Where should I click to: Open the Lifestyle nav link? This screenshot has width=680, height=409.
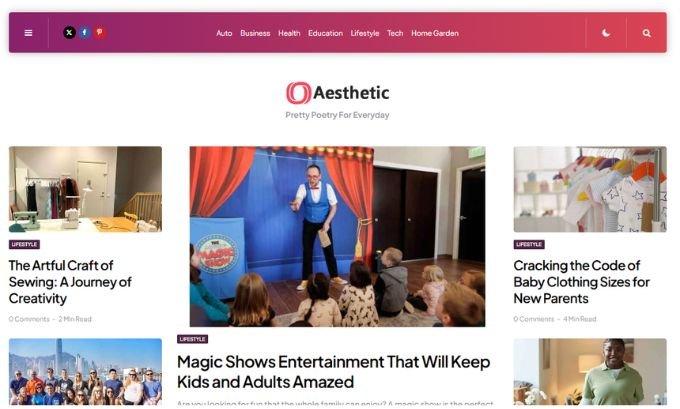point(365,33)
